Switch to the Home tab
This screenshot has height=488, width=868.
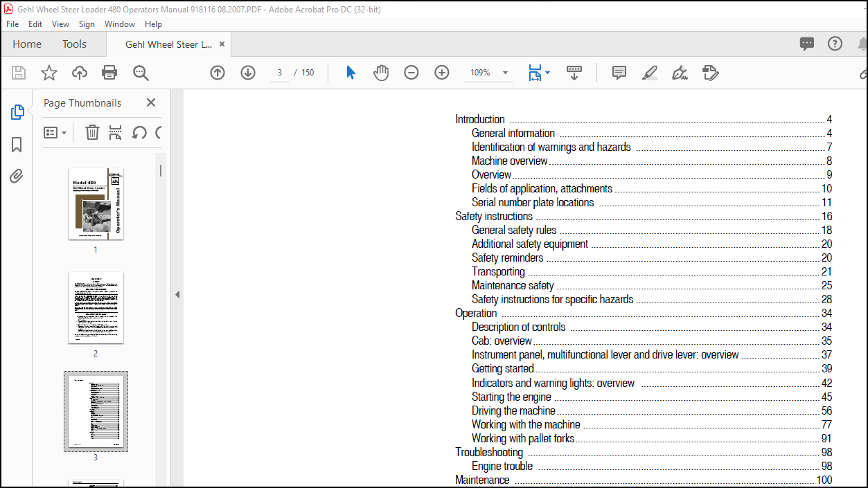click(x=27, y=44)
